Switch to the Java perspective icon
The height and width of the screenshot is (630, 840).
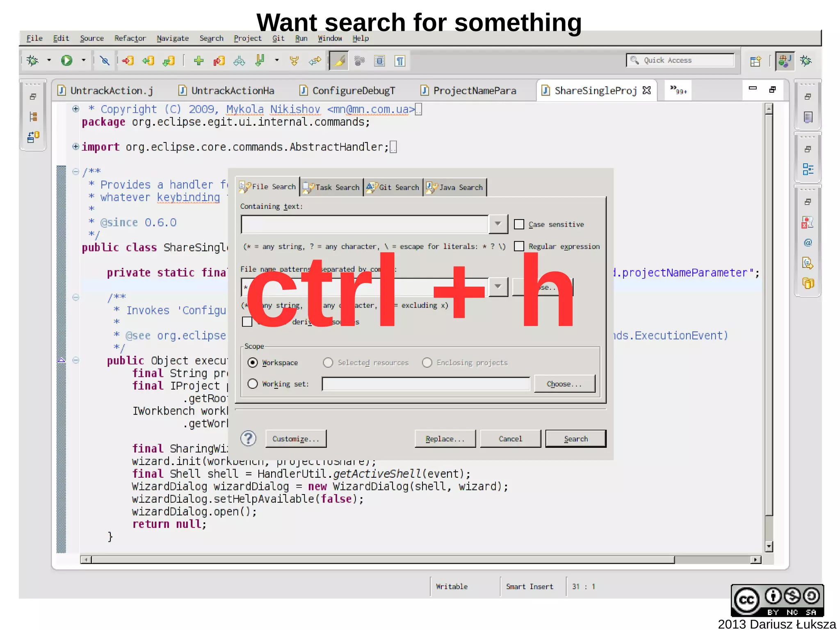point(784,61)
